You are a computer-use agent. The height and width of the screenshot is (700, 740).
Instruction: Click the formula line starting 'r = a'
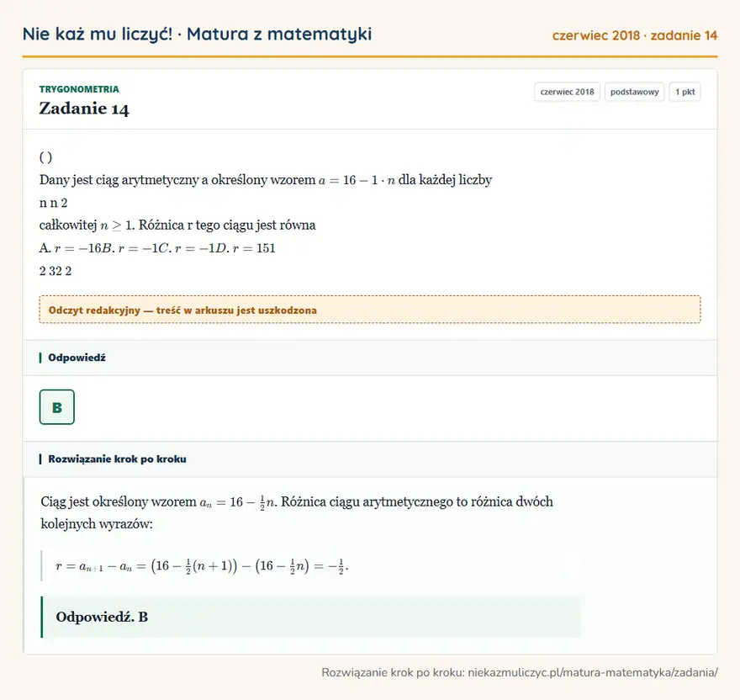[x=202, y=565]
